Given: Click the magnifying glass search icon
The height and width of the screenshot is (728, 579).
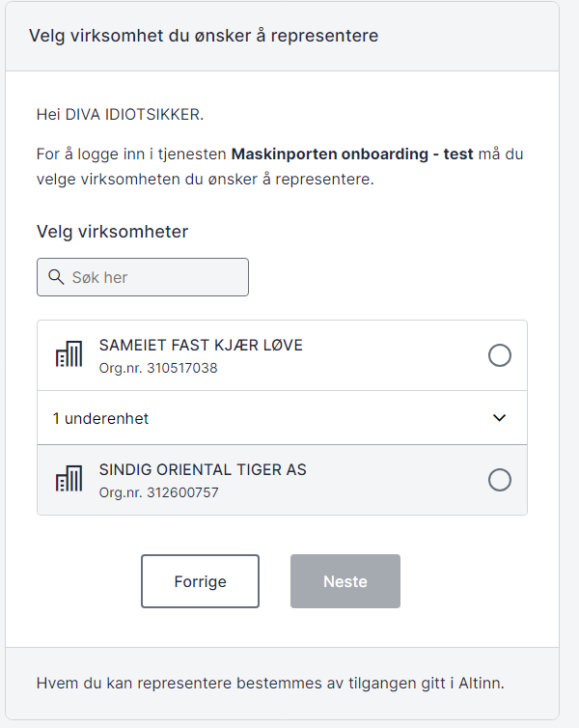Looking at the screenshot, I should coord(56,277).
